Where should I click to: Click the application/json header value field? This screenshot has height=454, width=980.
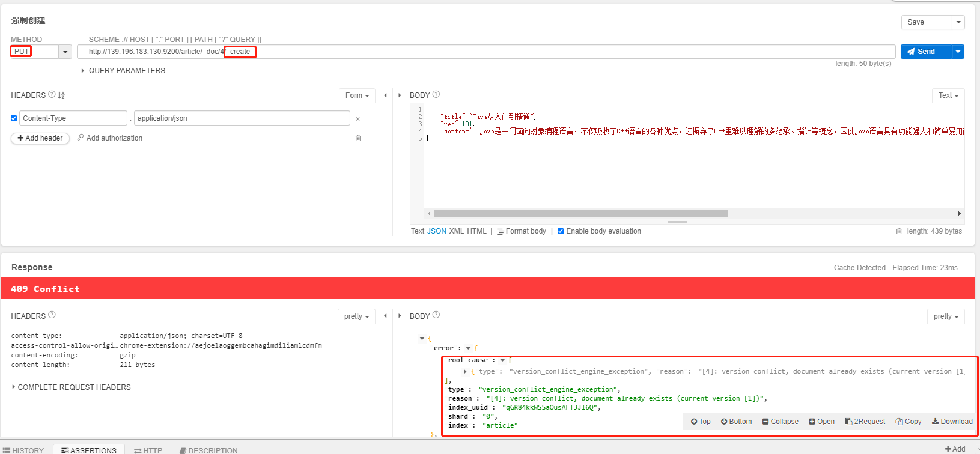(242, 118)
